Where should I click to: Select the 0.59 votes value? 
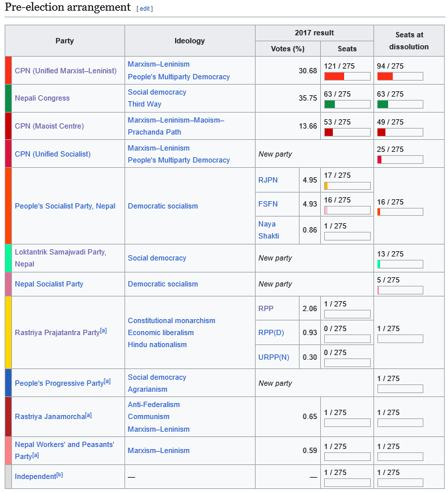tap(310, 450)
